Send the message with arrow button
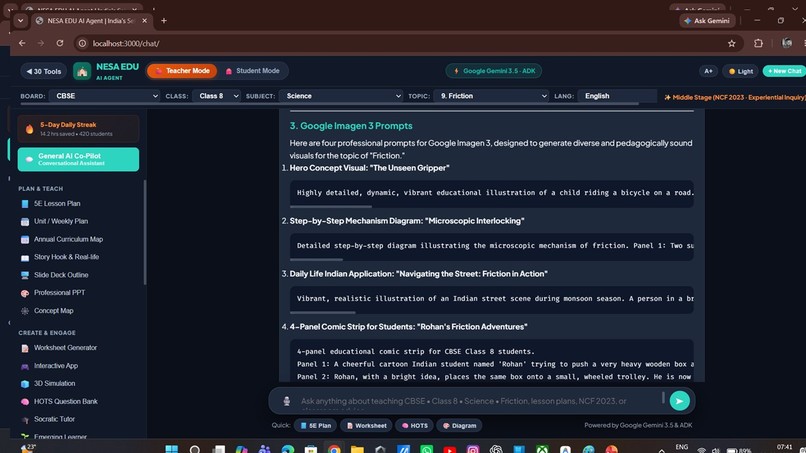The width and height of the screenshot is (806, 453). [680, 401]
